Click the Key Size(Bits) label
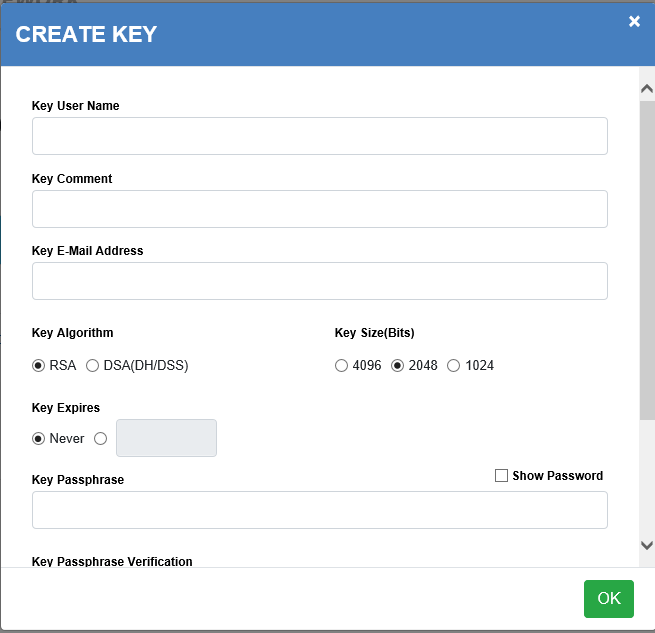This screenshot has width=655, height=633. pos(374,333)
